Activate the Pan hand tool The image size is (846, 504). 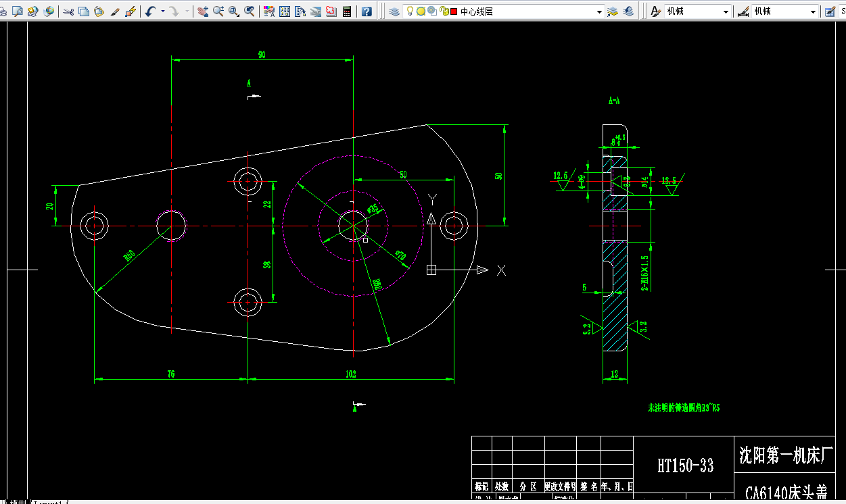202,11
